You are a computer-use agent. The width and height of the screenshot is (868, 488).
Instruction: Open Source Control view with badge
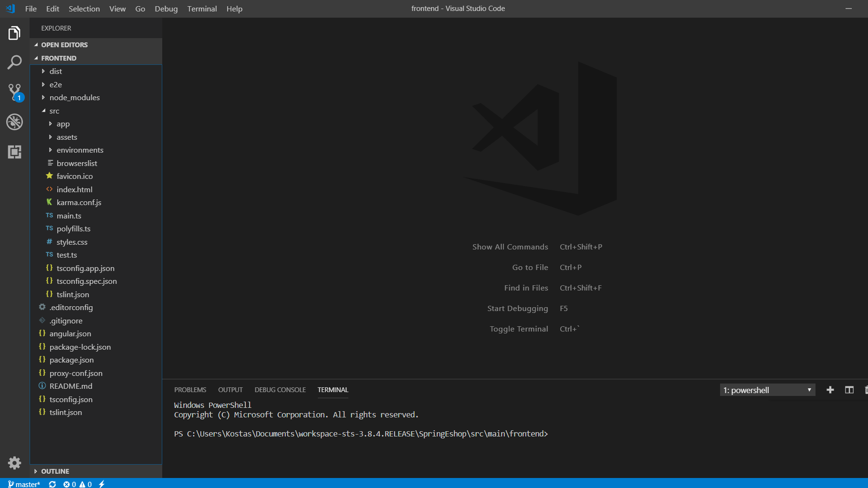point(14,93)
